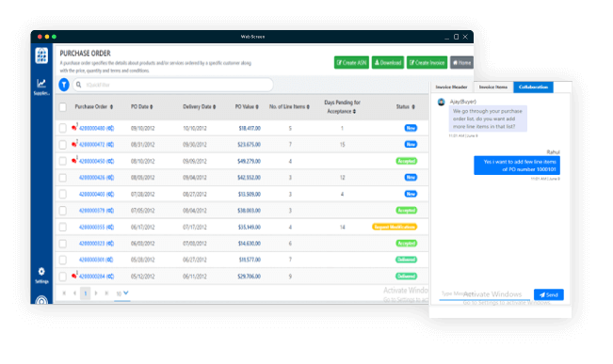
Task: Sort by Purchase Order column arrows
Action: click(x=111, y=107)
